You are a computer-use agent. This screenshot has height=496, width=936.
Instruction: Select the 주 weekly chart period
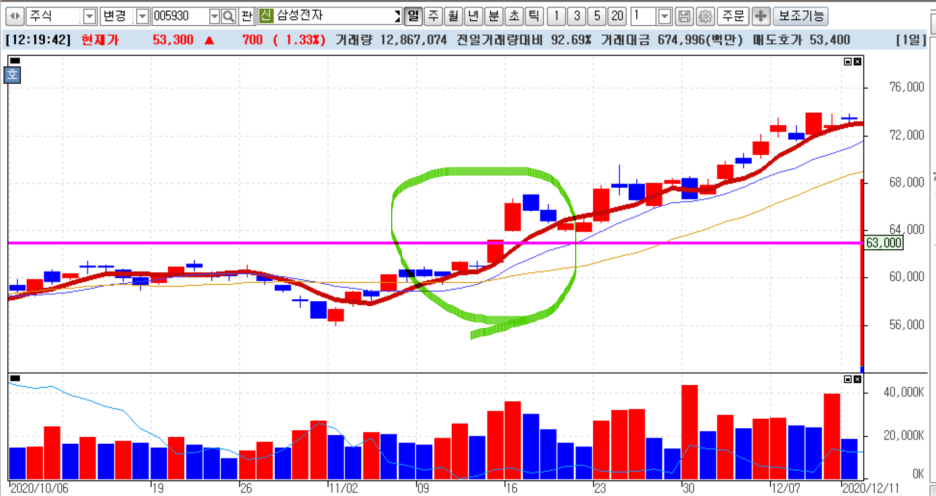(433, 16)
